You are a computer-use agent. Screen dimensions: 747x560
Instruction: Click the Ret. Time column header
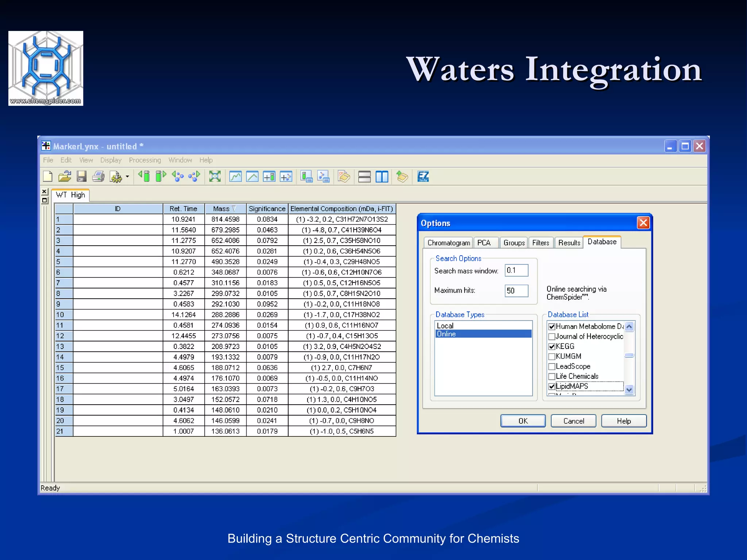click(x=183, y=209)
